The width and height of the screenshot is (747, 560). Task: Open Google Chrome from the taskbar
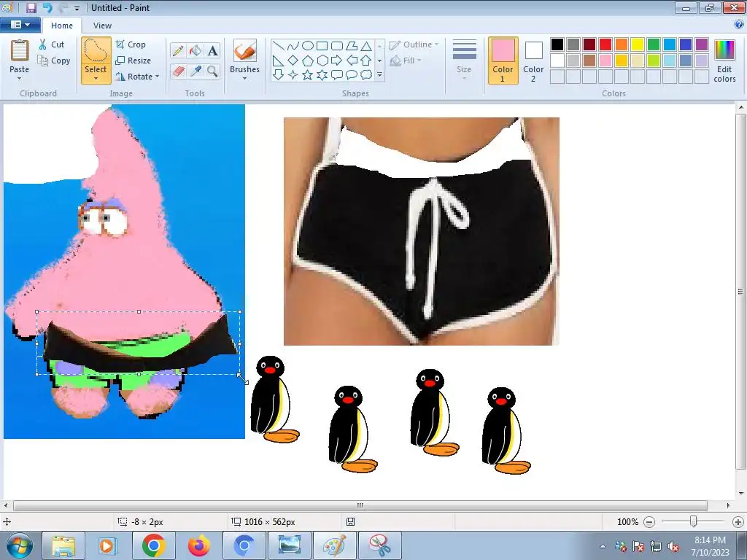pyautogui.click(x=153, y=545)
